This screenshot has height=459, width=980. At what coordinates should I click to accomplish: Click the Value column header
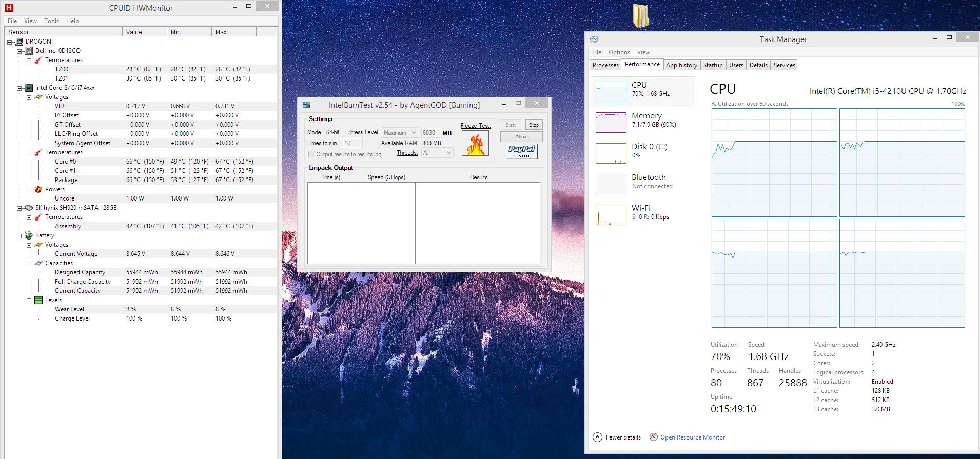tap(145, 32)
